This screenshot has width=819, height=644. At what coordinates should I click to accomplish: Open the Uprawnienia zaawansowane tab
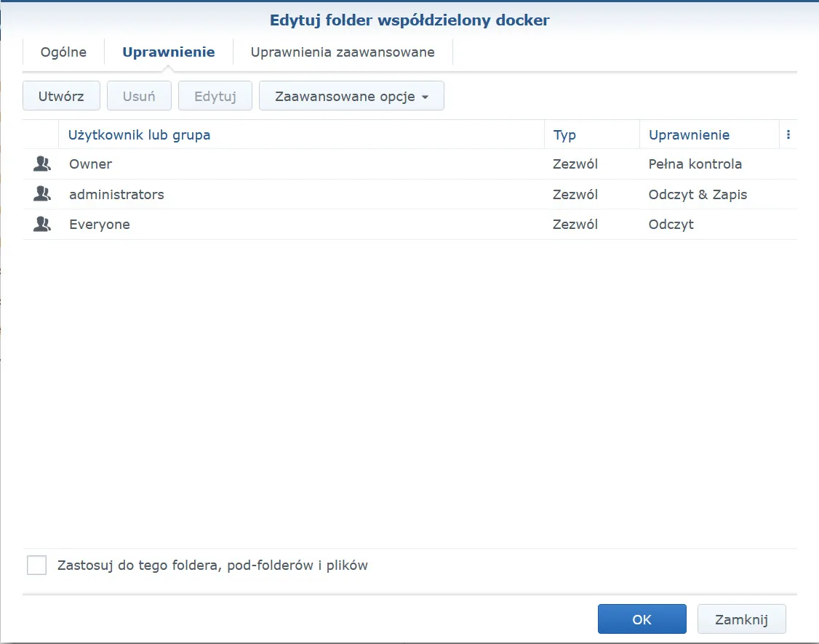[x=343, y=52]
